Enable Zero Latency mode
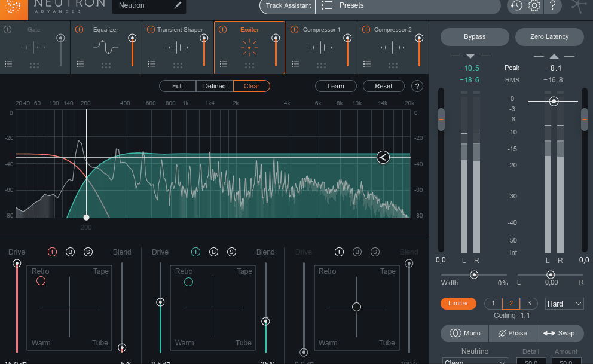This screenshot has width=593, height=364. (549, 36)
